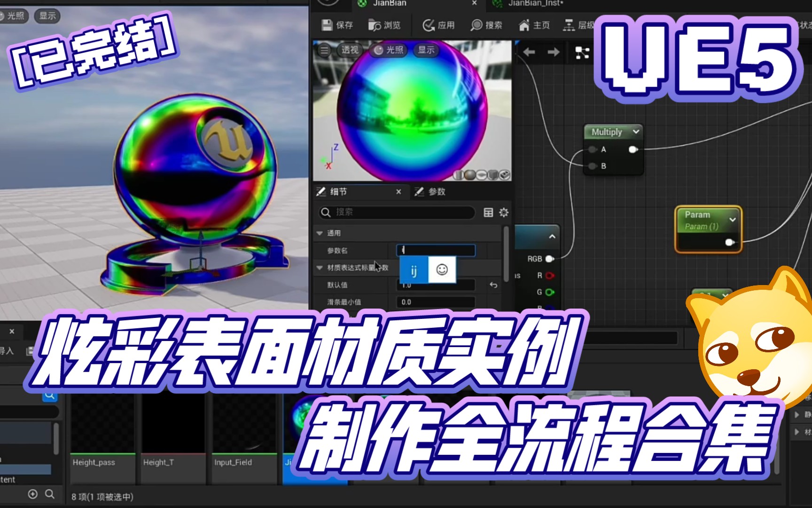The height and width of the screenshot is (508, 812).
Task: Click the Multiply node title
Action: [x=607, y=132]
